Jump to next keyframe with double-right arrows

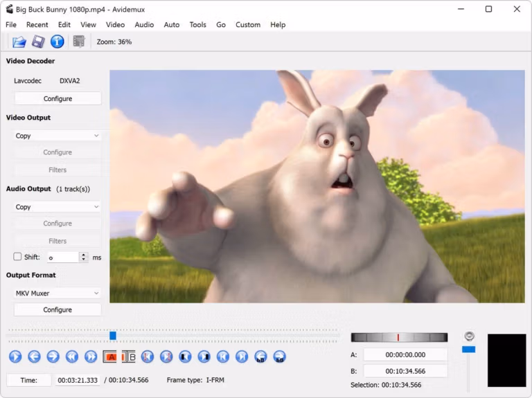91,356
